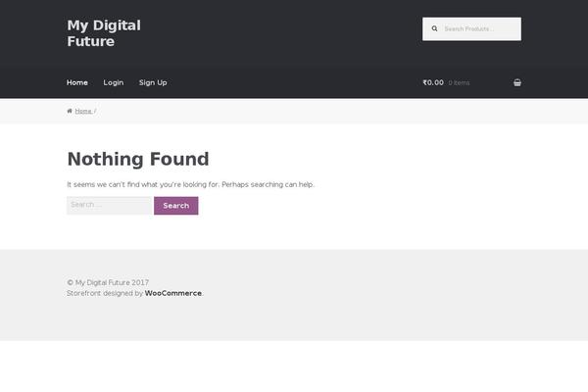Follow the WooCommerce footer link

pyautogui.click(x=173, y=293)
